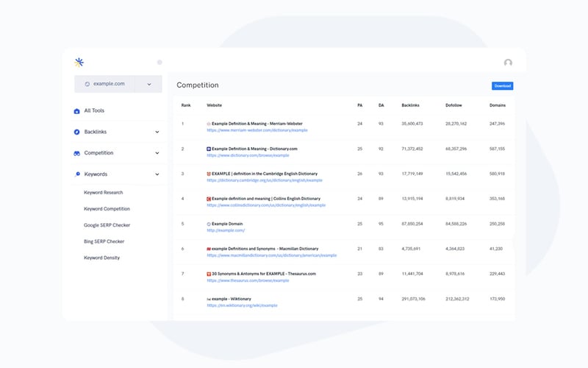Click the Merriam-Webster favicon

coord(209,124)
